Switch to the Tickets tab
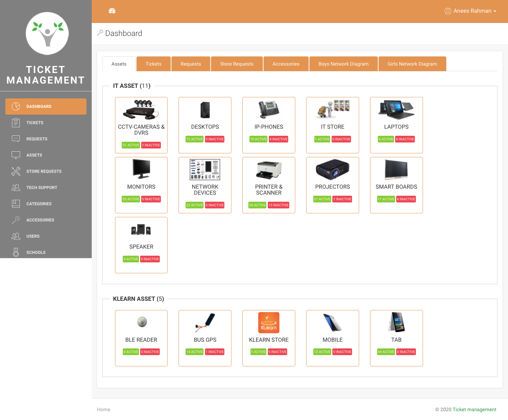 pyautogui.click(x=153, y=64)
